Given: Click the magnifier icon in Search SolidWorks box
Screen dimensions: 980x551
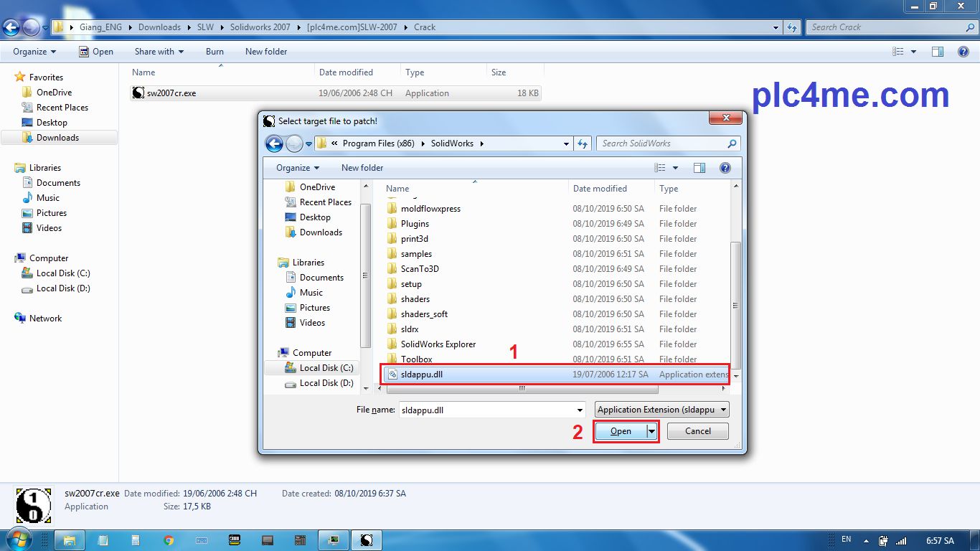Looking at the screenshot, I should [x=732, y=143].
